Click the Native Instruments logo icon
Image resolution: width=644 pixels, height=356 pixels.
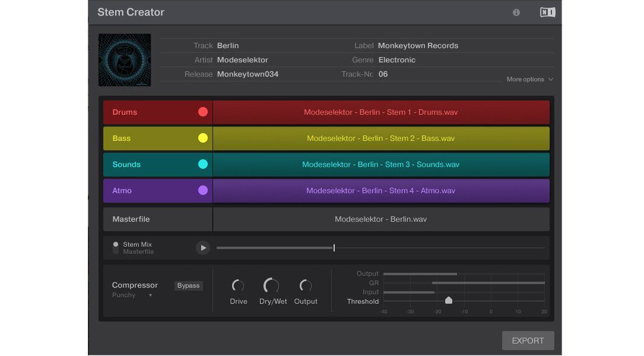point(547,12)
